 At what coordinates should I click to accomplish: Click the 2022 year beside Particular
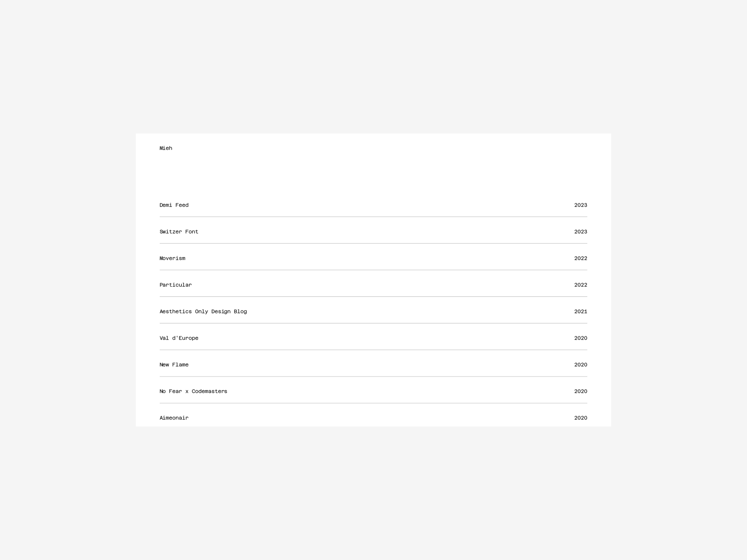tap(580, 285)
